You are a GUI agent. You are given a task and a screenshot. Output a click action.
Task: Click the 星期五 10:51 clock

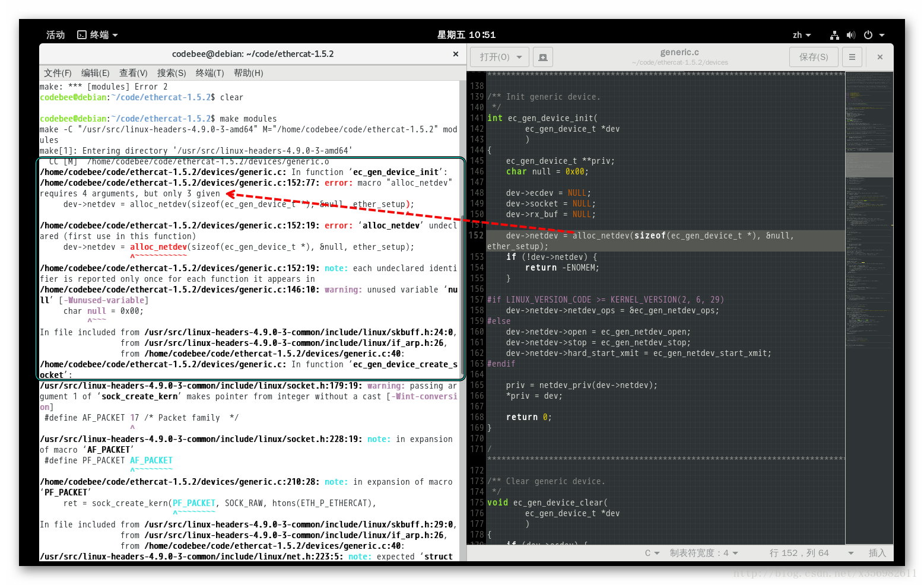[x=466, y=35]
